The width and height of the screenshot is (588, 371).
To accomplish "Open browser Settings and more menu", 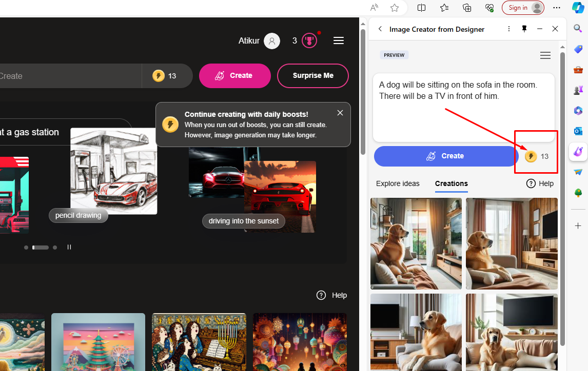I will 557,8.
